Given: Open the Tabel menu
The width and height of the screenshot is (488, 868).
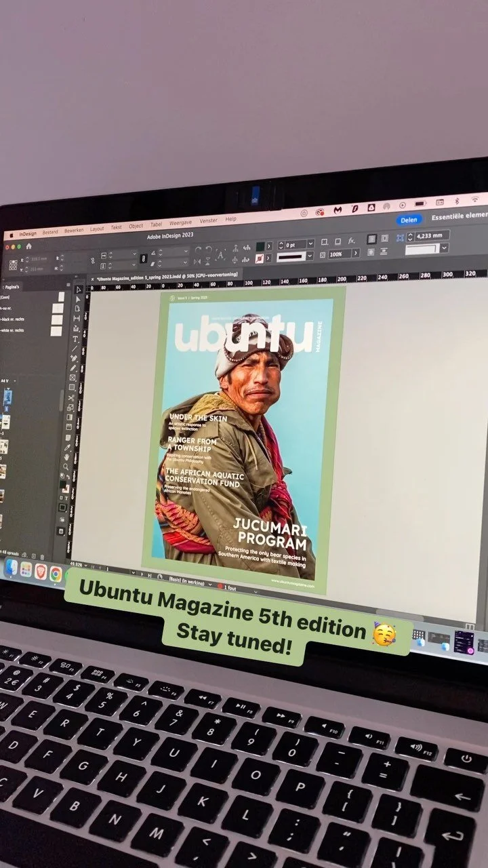Looking at the screenshot, I should pos(156,224).
